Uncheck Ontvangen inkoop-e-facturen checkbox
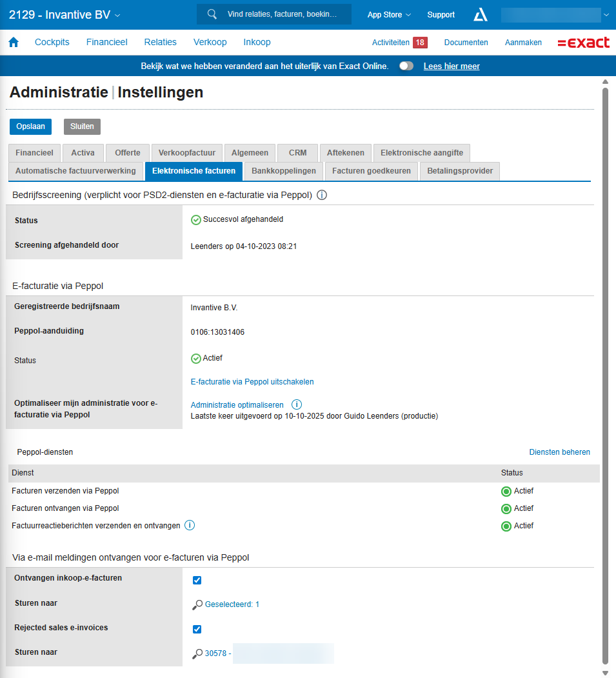 click(x=197, y=580)
